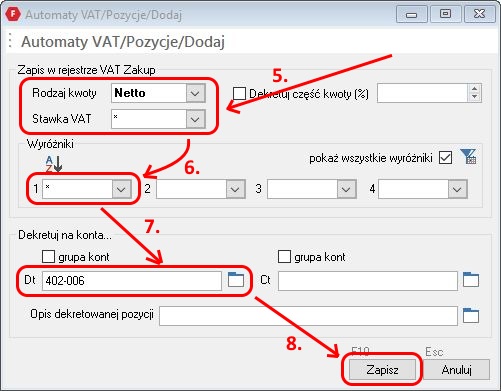Viewport: 501px width, 391px height.
Task: Click into the Dt account field 402-006
Action: click(x=132, y=281)
